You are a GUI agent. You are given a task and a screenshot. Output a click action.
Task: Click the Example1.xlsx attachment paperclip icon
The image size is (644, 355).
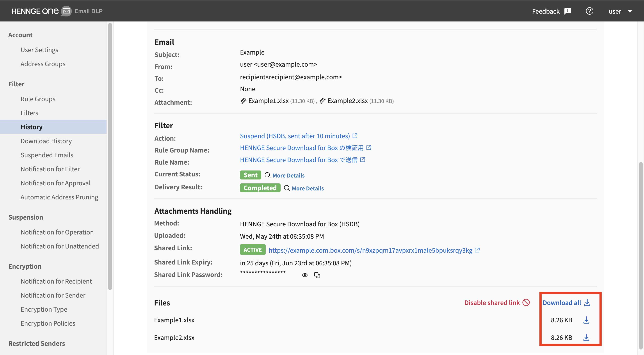pos(243,101)
